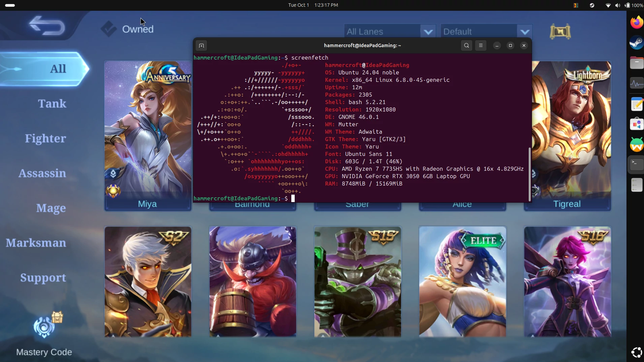Open the All Lanes dropdown
Image resolution: width=644 pixels, height=362 pixels.
click(390, 32)
